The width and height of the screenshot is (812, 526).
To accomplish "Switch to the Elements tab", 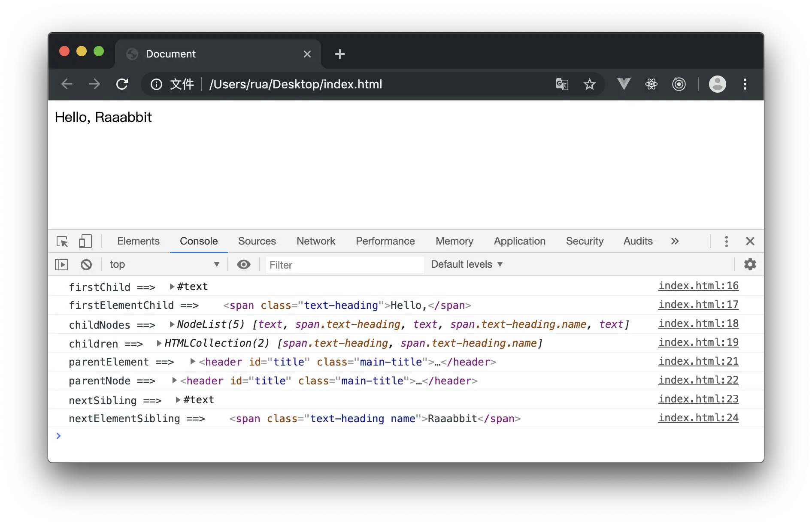I will (138, 241).
